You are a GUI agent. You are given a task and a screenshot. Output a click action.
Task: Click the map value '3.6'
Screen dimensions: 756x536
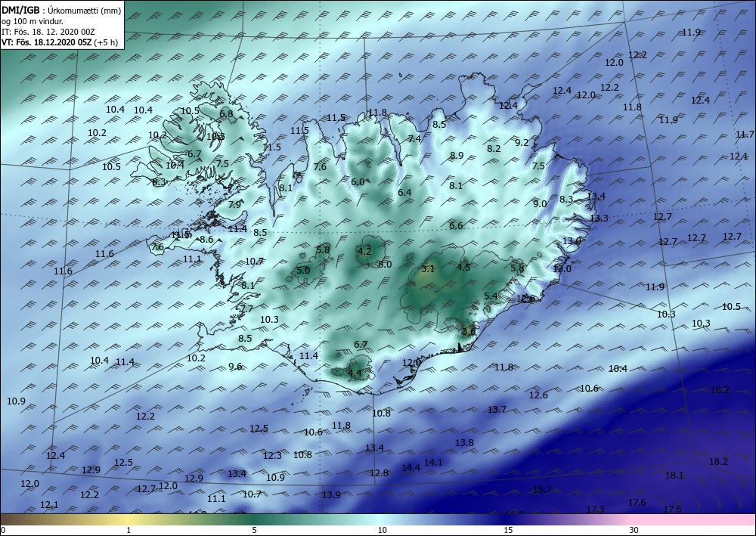pyautogui.click(x=469, y=332)
